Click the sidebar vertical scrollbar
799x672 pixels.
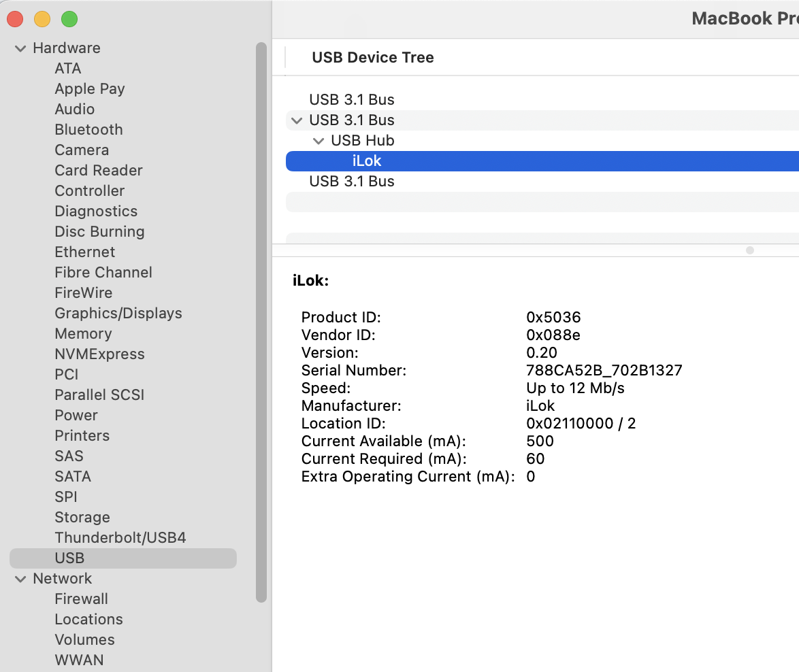261,322
